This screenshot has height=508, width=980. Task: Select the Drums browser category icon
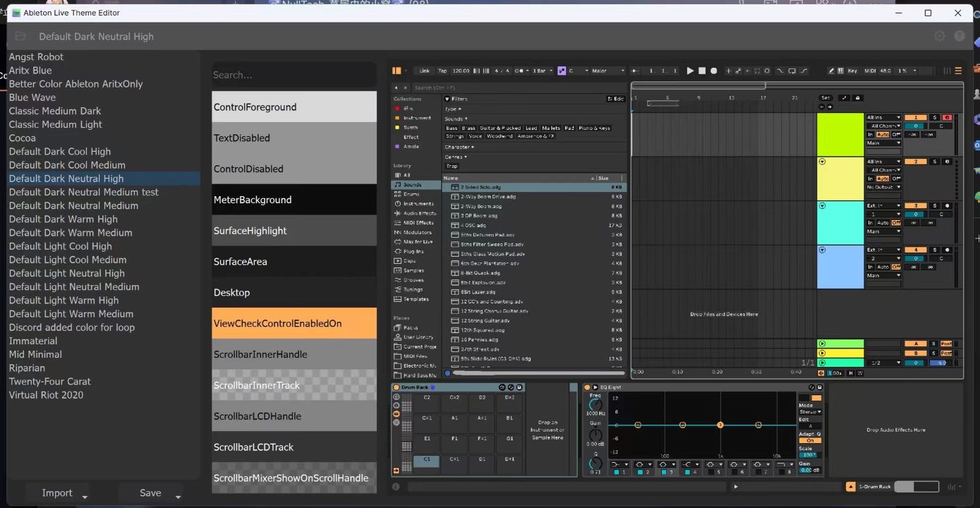point(415,194)
